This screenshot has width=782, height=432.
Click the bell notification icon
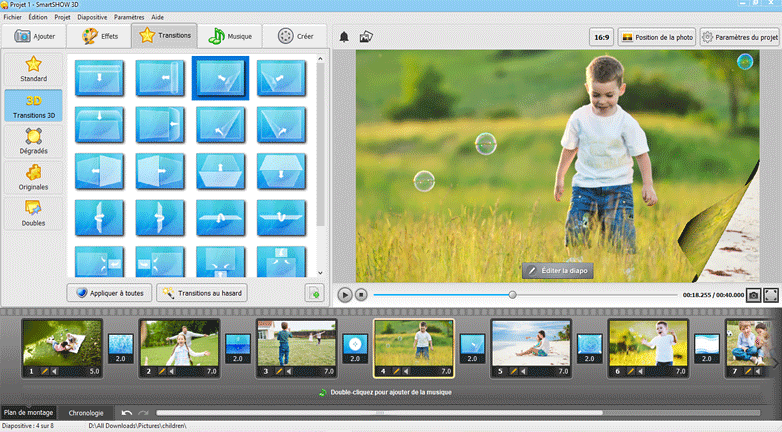344,37
